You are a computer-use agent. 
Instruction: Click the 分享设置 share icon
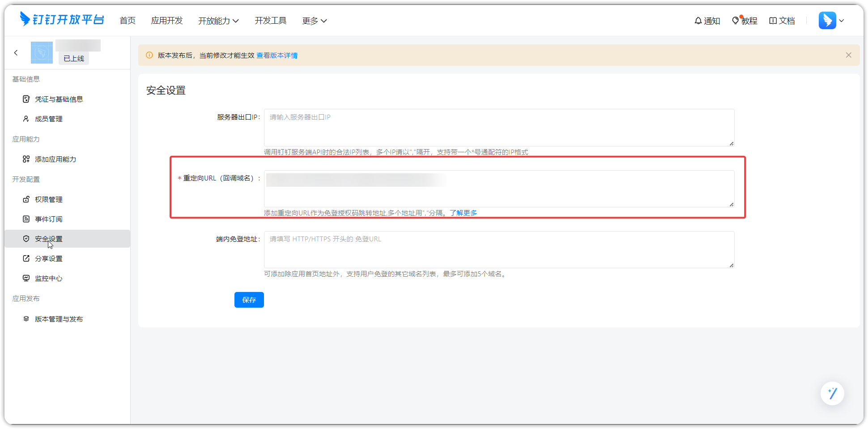pyautogui.click(x=26, y=258)
